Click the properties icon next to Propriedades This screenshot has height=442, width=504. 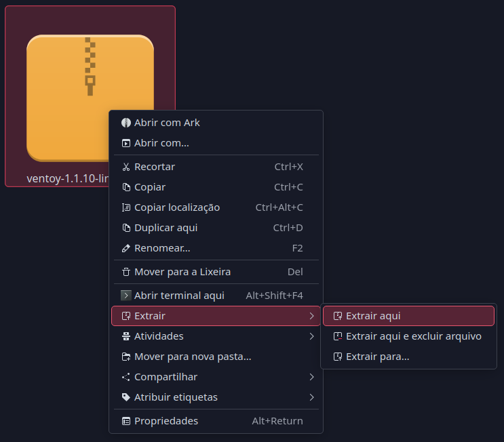[125, 421]
